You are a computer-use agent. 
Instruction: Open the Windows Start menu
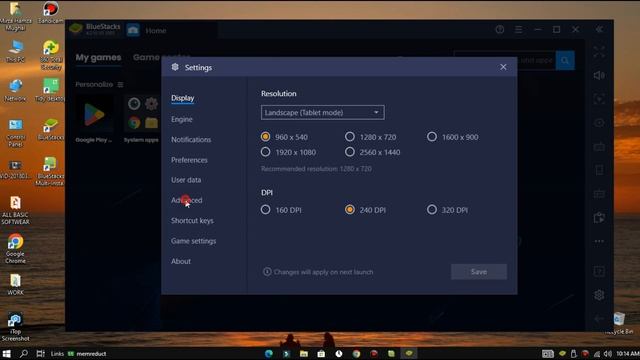point(7,353)
